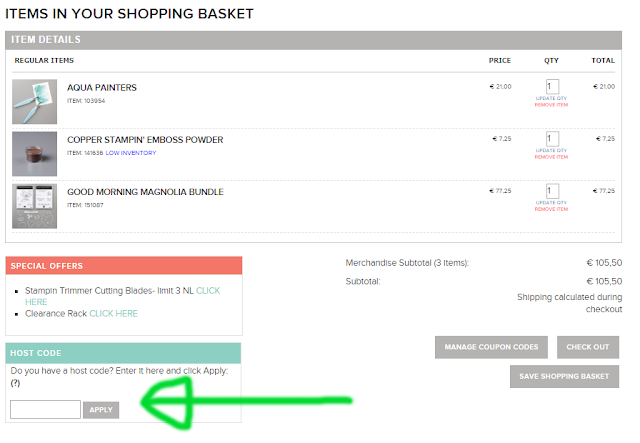
Task: Open MANAGE COUPON CODES
Action: pyautogui.click(x=491, y=347)
